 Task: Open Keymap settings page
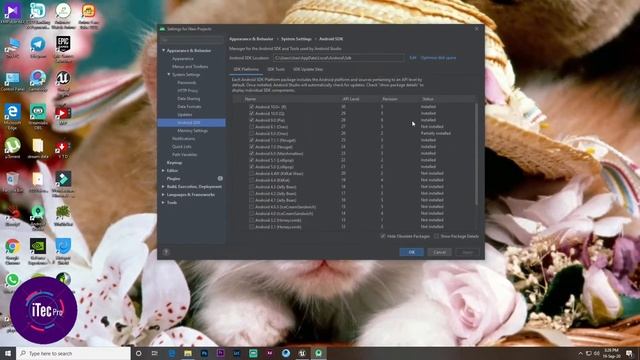coord(174,162)
